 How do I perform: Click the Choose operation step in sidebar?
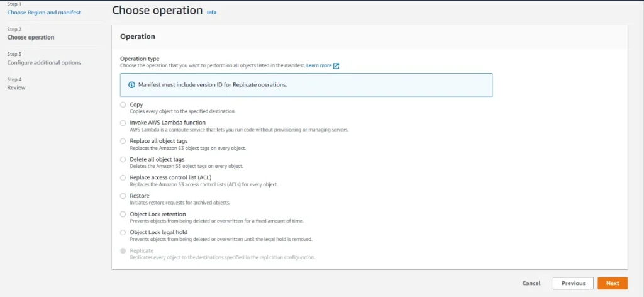coord(31,38)
